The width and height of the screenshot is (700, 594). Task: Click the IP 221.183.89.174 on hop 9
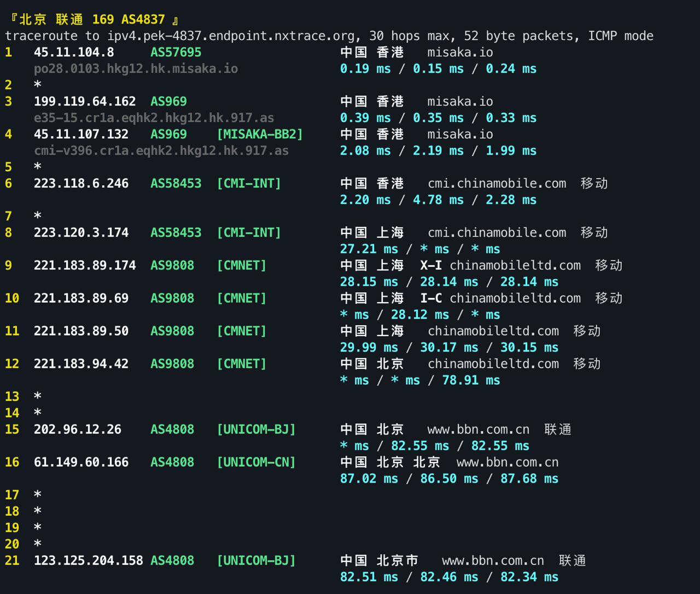(85, 265)
